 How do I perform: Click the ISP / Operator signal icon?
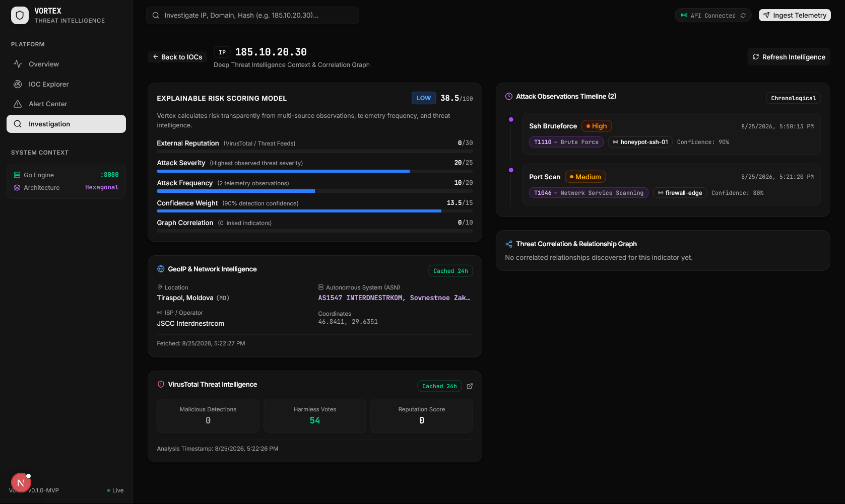pos(160,313)
